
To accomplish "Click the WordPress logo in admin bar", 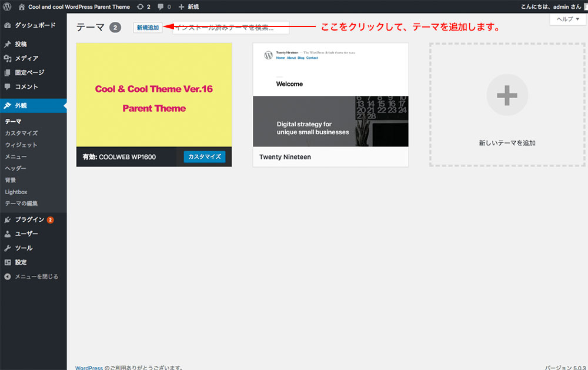I will (x=7, y=6).
